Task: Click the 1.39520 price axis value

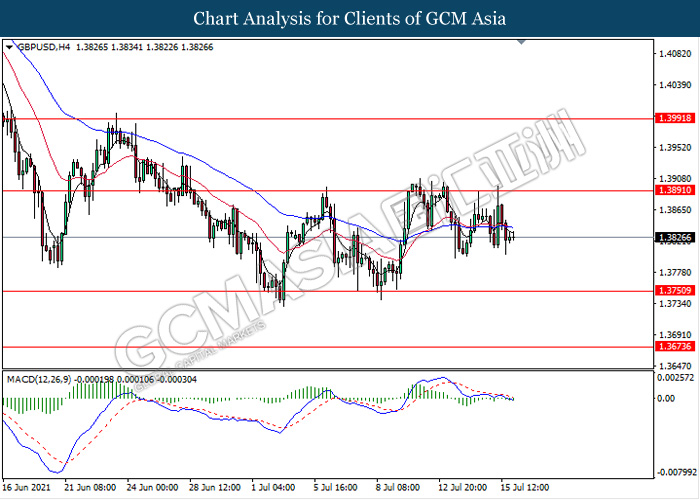Action: 675,147
